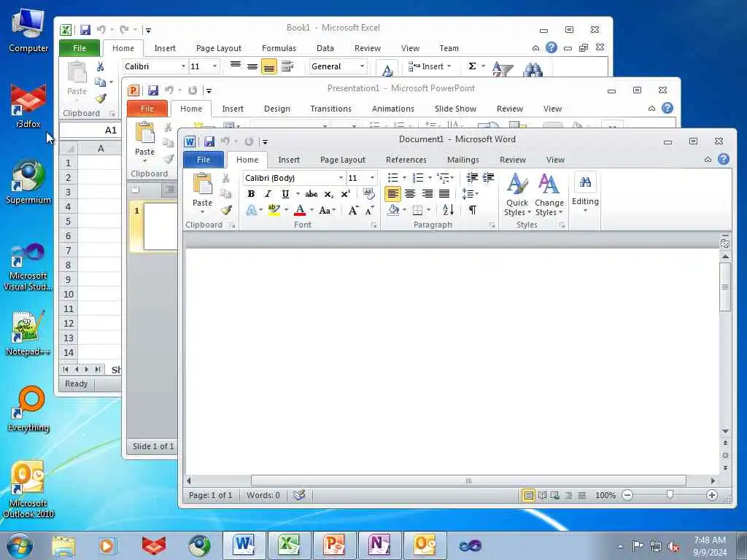The height and width of the screenshot is (560, 747).
Task: Toggle Subscript in Word ribbon
Action: [329, 194]
